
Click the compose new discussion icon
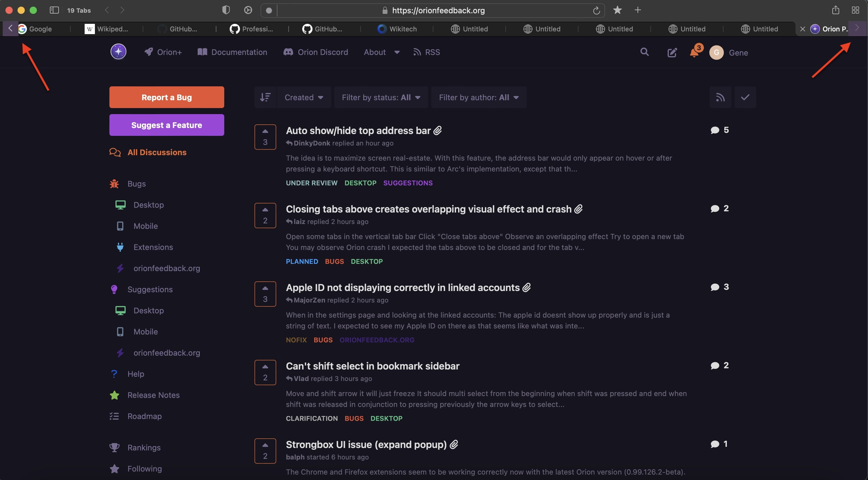click(672, 53)
